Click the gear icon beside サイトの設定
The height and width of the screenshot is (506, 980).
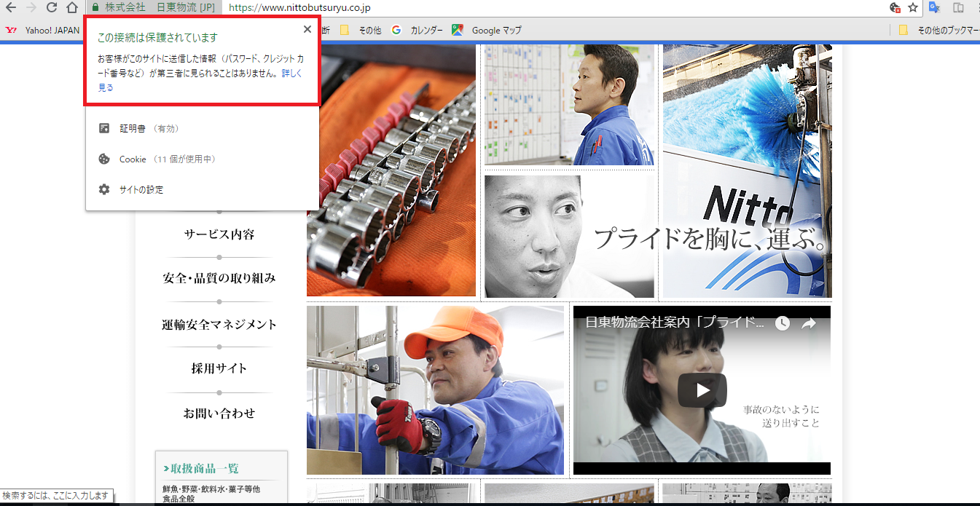pyautogui.click(x=104, y=189)
